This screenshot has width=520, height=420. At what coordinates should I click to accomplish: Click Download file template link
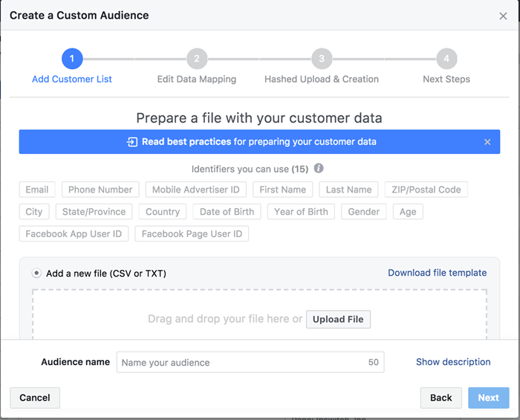click(x=437, y=273)
